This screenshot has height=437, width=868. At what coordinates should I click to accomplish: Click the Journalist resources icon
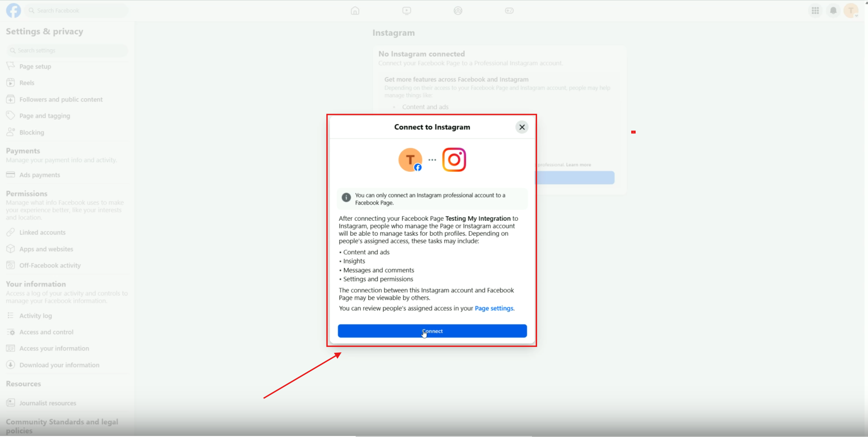(x=11, y=403)
